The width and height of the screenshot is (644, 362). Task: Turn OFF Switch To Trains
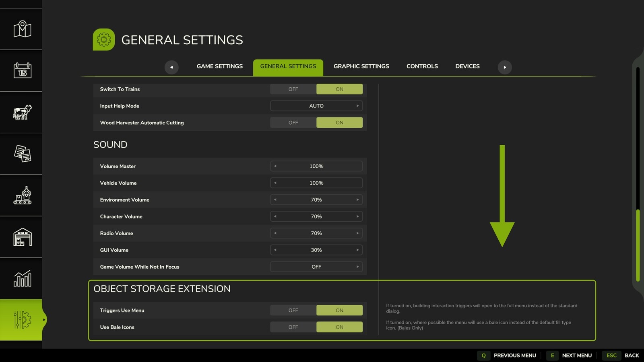coord(293,89)
